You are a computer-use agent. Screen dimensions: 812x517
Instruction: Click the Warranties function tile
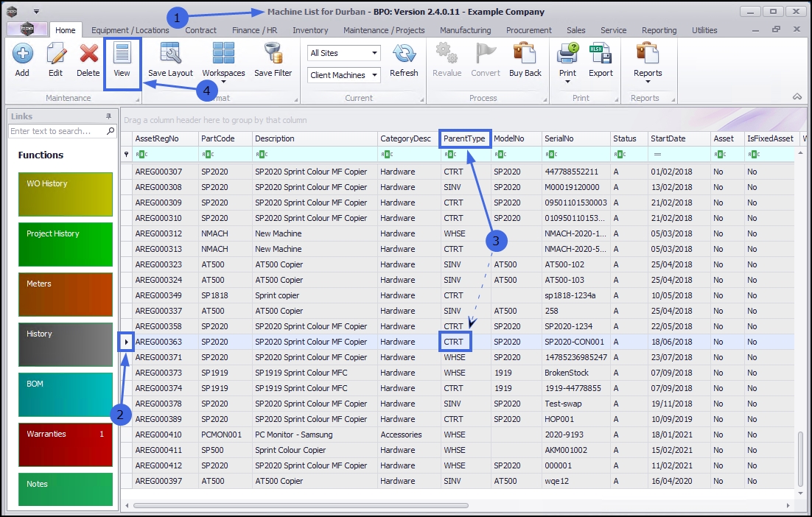tap(65, 445)
